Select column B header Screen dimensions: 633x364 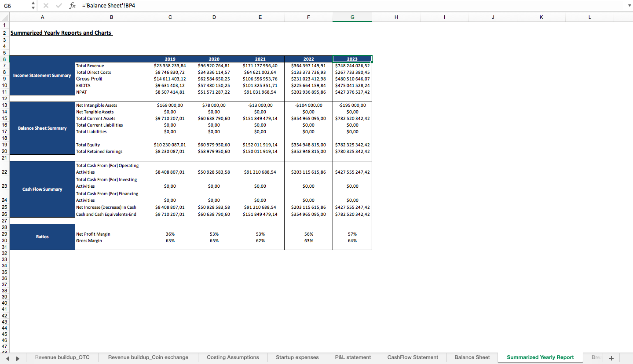click(111, 18)
